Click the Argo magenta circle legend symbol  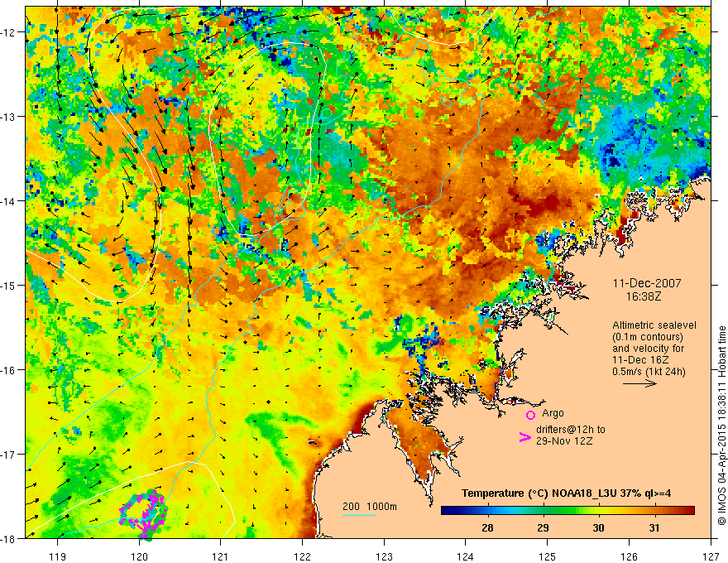tap(530, 415)
